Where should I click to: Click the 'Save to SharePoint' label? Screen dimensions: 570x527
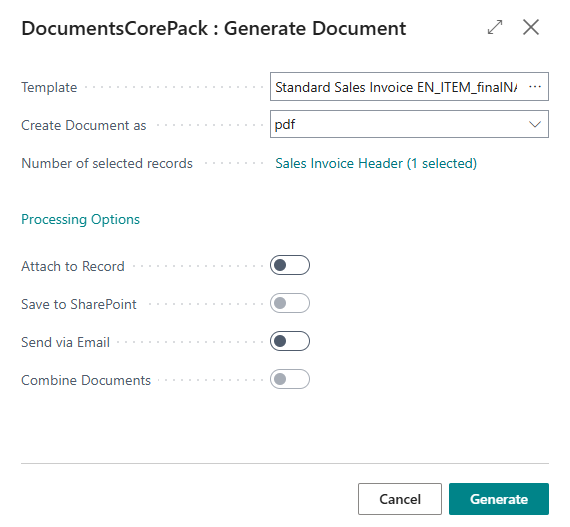[79, 304]
